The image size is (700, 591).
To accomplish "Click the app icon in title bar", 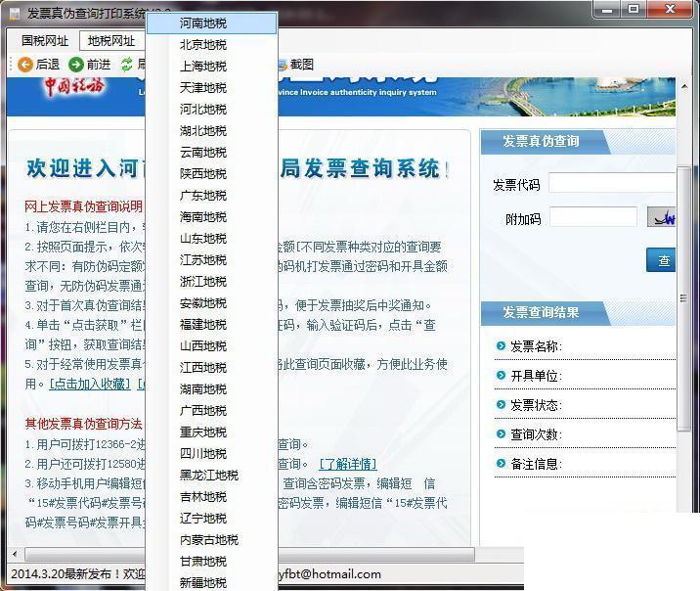I will click(15, 14).
